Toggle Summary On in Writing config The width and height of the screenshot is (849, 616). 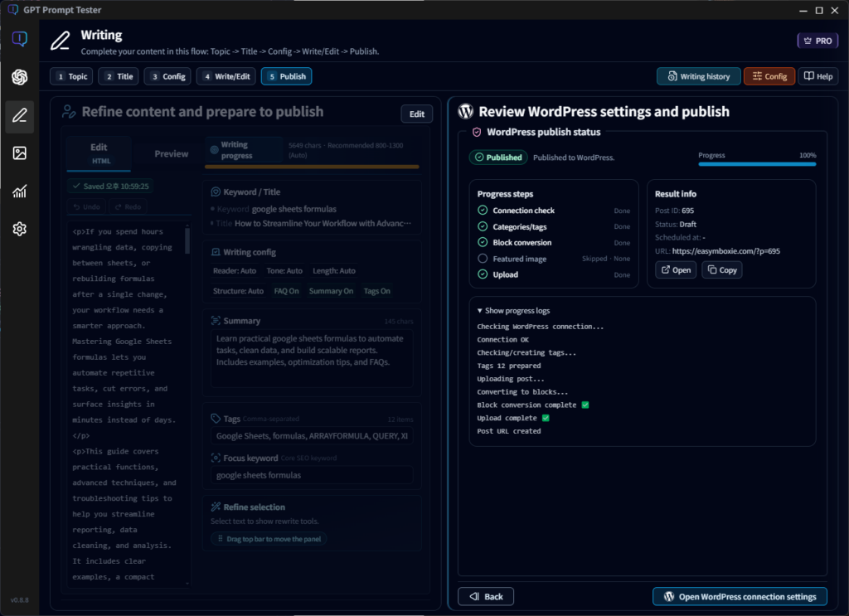[331, 291]
